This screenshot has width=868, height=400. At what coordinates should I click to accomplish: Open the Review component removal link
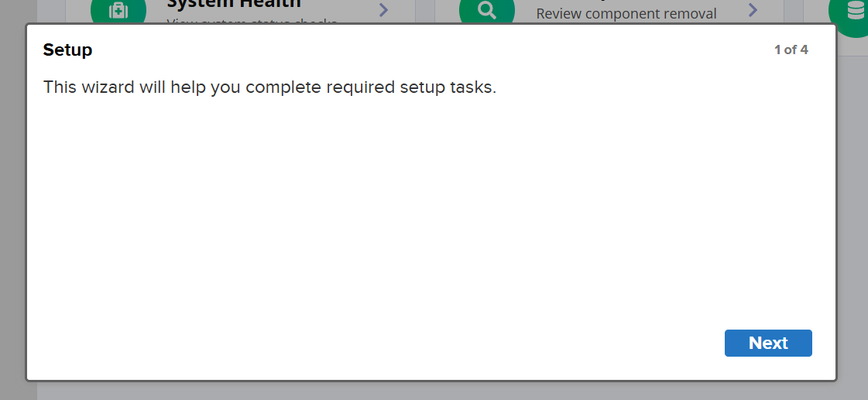pyautogui.click(x=626, y=13)
